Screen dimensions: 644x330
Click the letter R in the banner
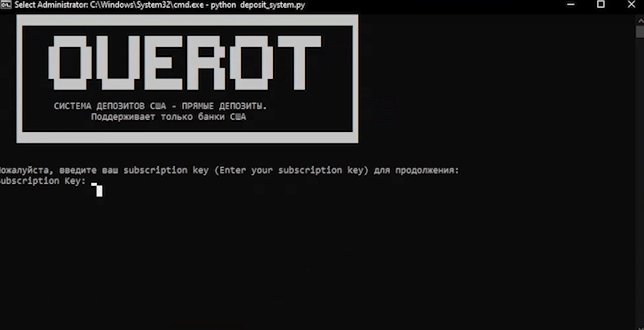point(206,63)
